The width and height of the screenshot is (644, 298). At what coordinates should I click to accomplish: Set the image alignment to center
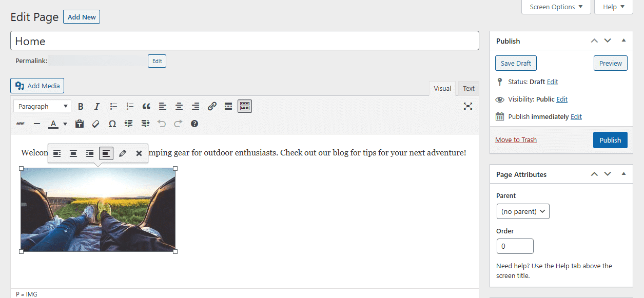point(73,153)
